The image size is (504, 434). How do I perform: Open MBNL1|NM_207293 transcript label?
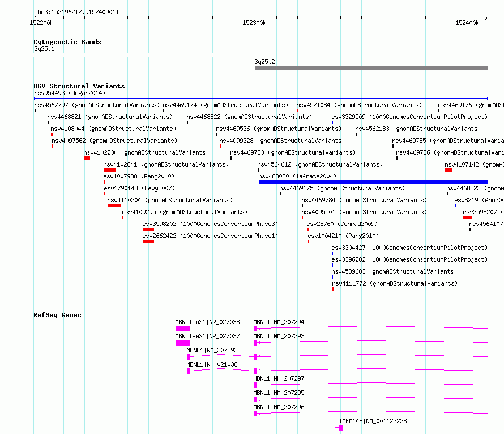tap(279, 336)
